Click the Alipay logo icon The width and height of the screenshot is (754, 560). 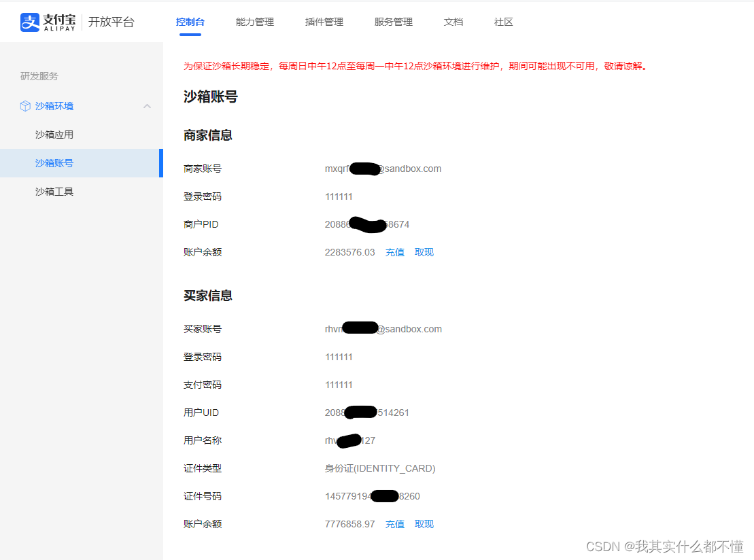[x=30, y=22]
